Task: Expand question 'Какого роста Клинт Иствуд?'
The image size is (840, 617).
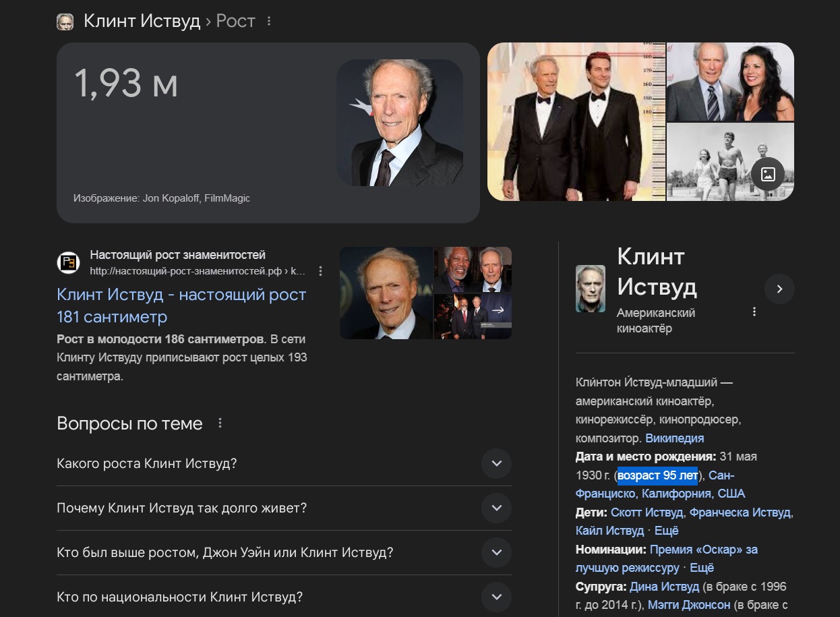Action: (x=496, y=464)
